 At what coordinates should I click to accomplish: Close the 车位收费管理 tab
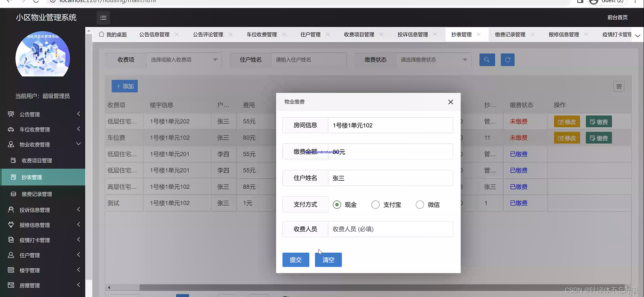click(284, 34)
